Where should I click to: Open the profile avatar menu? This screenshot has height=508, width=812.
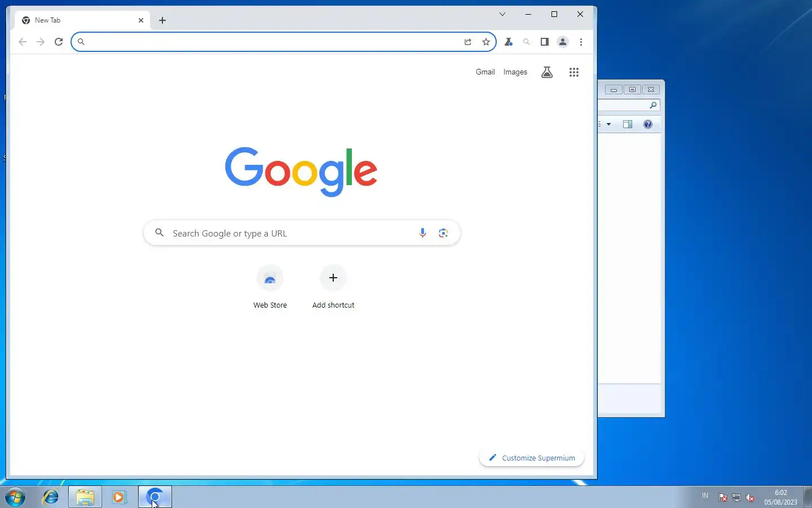[x=563, y=42]
